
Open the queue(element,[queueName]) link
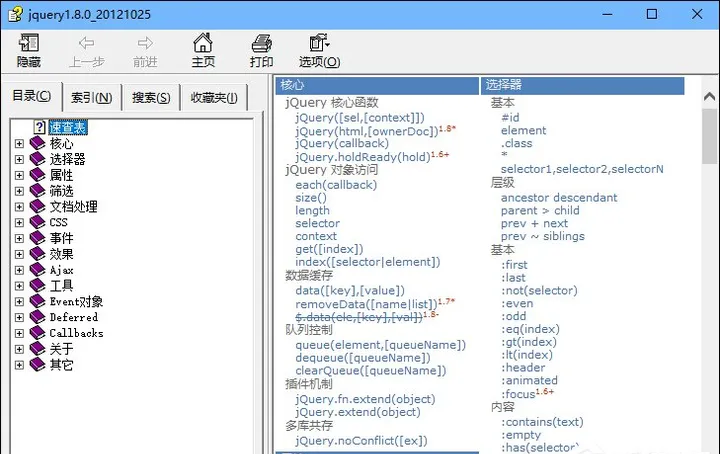[381, 345]
